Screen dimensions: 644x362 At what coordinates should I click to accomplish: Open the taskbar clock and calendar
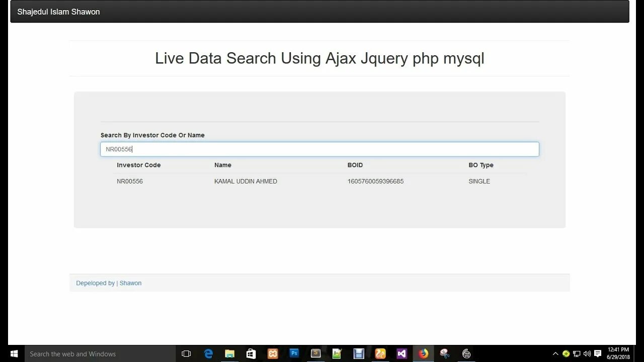[618, 353]
